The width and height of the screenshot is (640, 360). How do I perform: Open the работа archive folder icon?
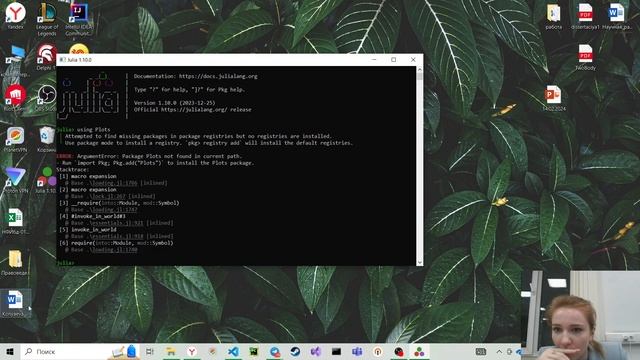554,16
